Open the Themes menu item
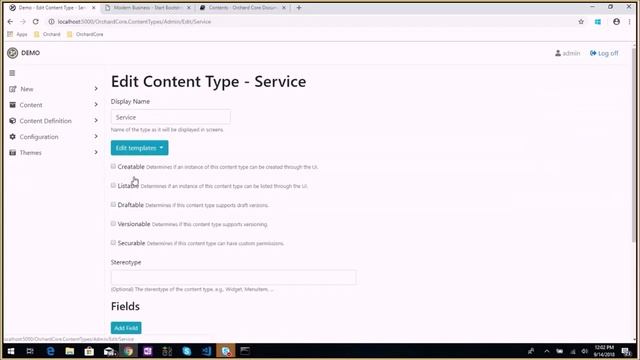 [x=31, y=153]
